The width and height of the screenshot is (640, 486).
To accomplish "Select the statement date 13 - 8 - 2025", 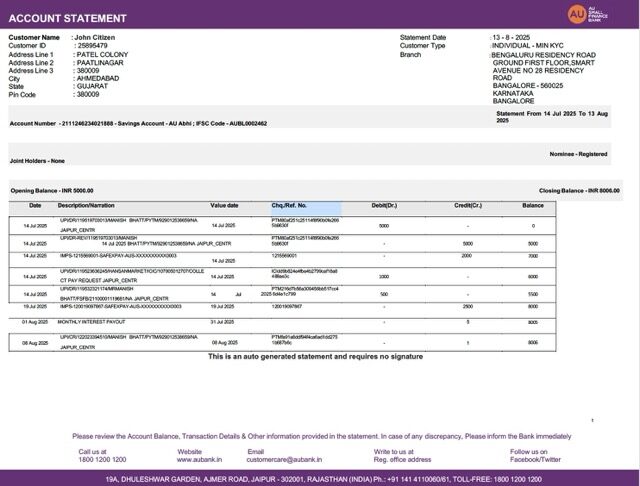I will (511, 37).
